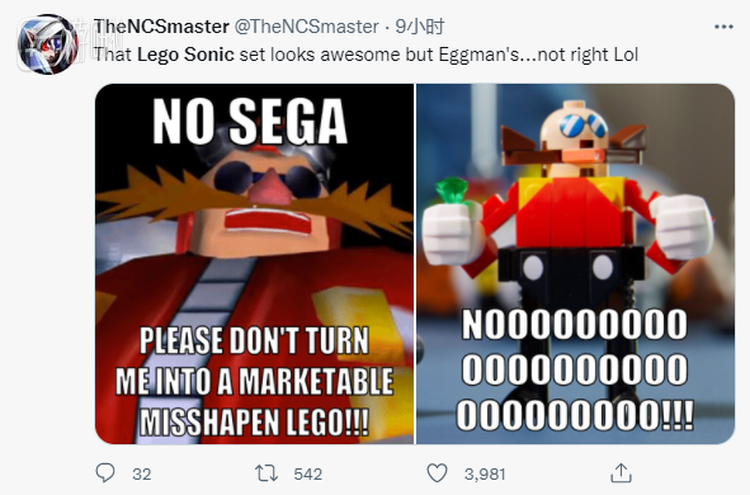Open TheNCSmaster's profile avatar

tap(47, 44)
